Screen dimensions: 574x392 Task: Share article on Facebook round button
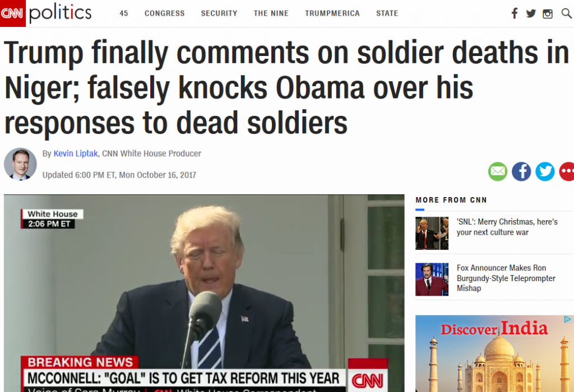[x=521, y=171]
